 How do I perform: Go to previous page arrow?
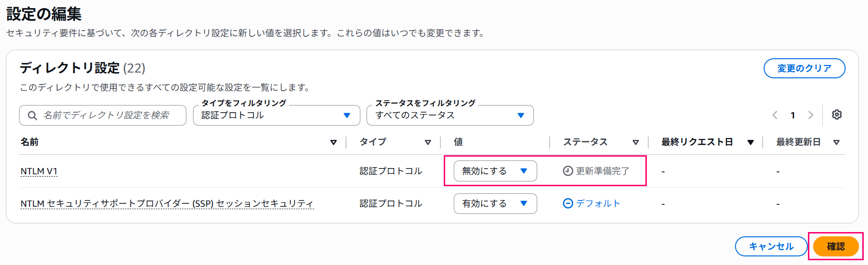(x=775, y=115)
